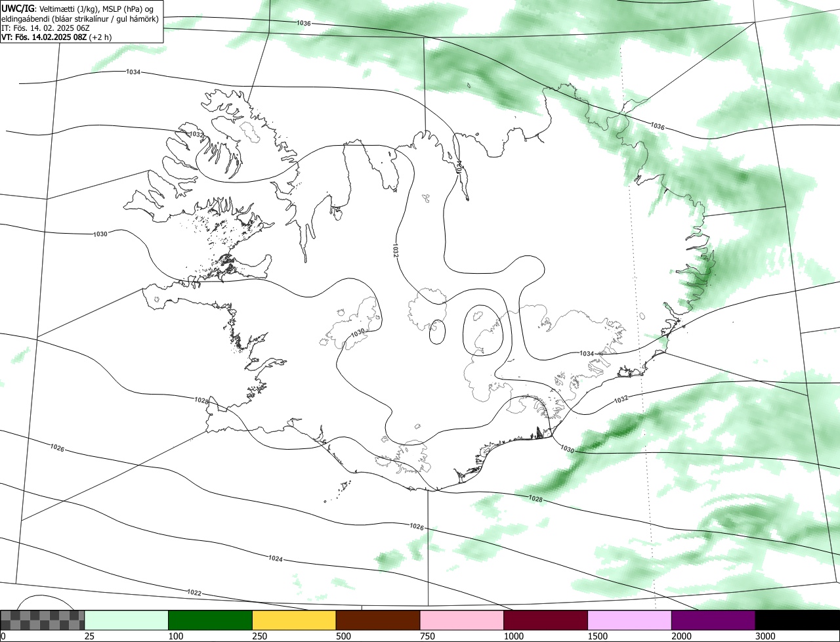Choose the yellow 250–500 legend swatch
The image size is (840, 642).
pyautogui.click(x=294, y=620)
